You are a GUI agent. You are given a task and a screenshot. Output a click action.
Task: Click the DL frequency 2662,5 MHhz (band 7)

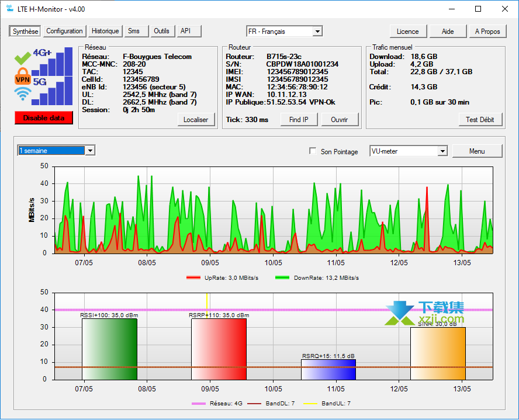point(160,102)
